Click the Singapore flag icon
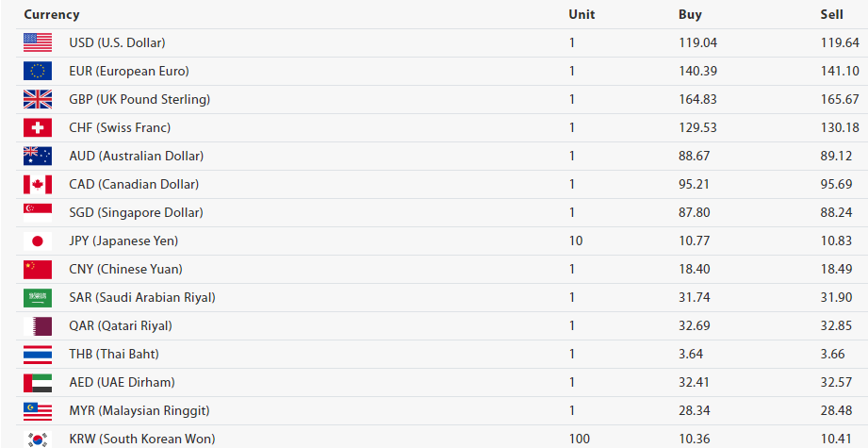The height and width of the screenshot is (448, 868). [x=38, y=212]
